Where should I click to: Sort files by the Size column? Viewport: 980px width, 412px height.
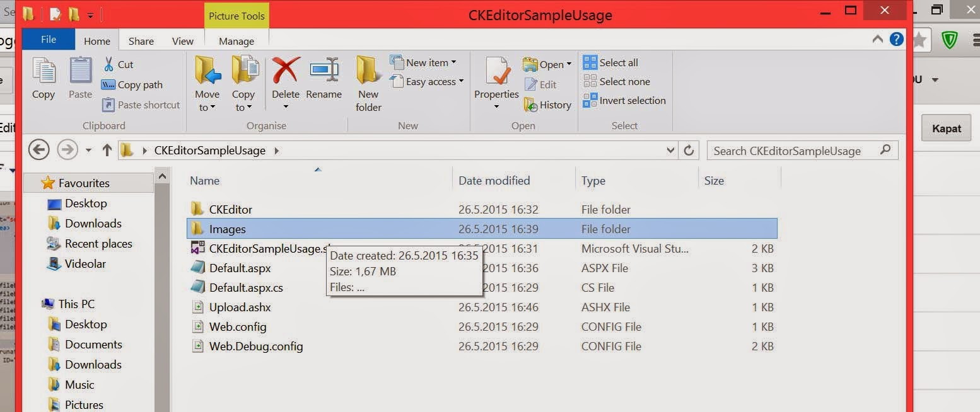click(714, 181)
